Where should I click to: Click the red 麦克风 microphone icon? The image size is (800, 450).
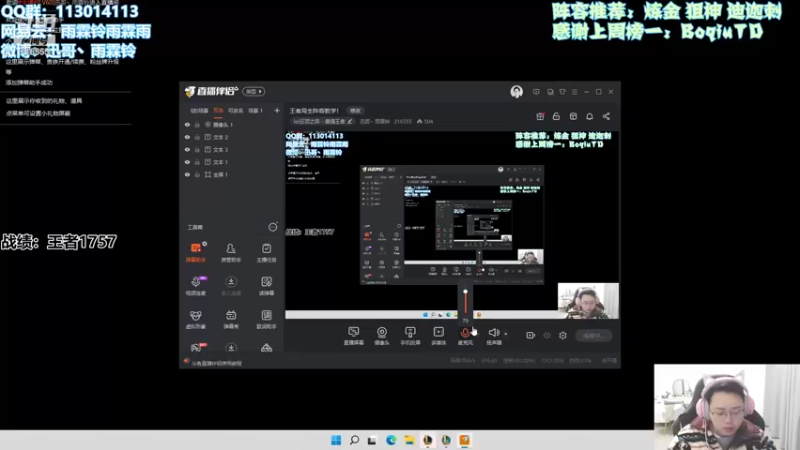[x=465, y=333]
